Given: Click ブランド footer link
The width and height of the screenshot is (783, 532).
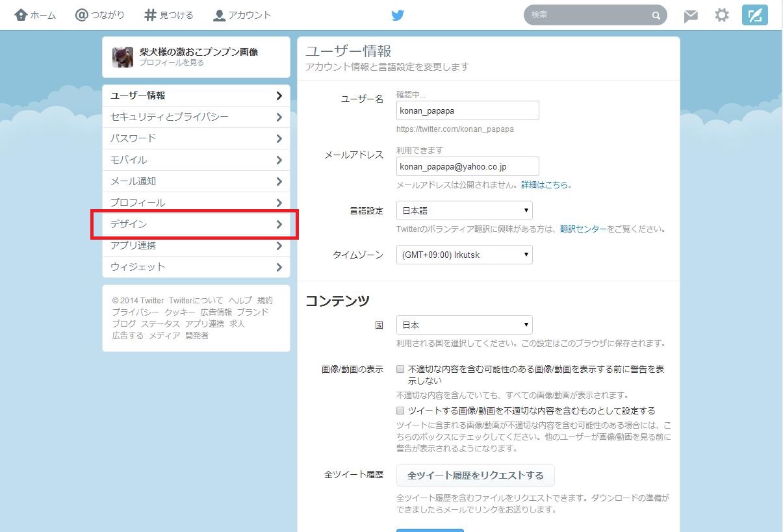Looking at the screenshot, I should [253, 312].
